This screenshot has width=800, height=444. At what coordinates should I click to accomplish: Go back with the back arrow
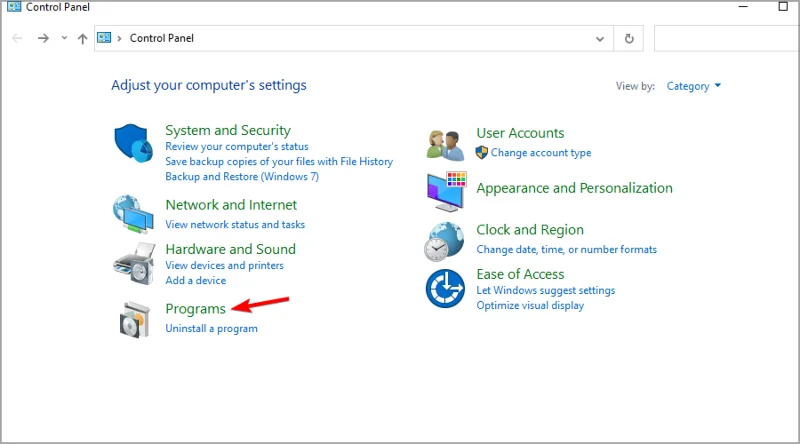pos(17,38)
